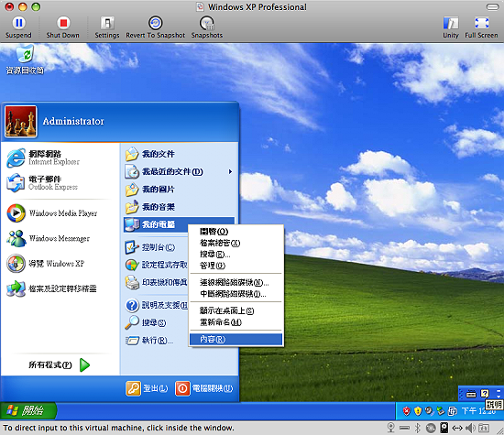Click Turn Off Computer (電腦關機) button

coord(204,388)
